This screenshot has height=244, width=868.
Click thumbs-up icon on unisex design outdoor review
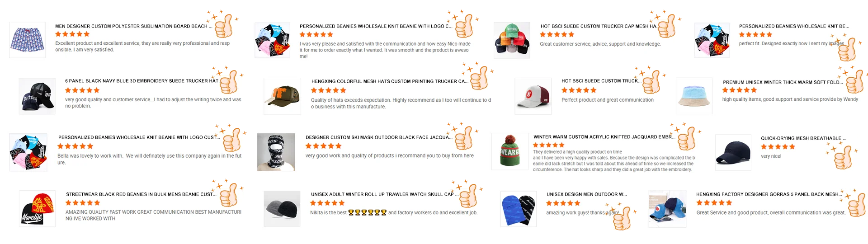(622, 218)
